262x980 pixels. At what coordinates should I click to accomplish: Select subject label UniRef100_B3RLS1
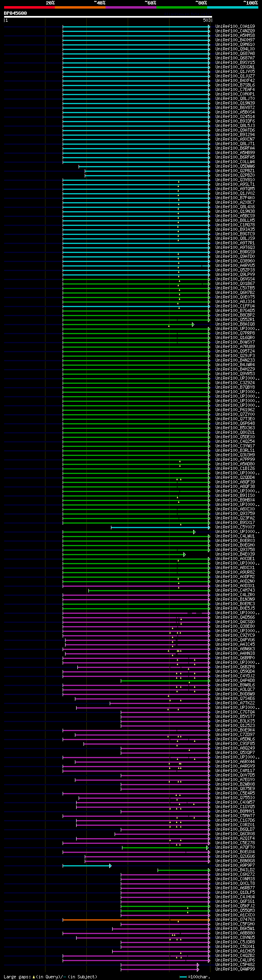pyautogui.click(x=235, y=450)
